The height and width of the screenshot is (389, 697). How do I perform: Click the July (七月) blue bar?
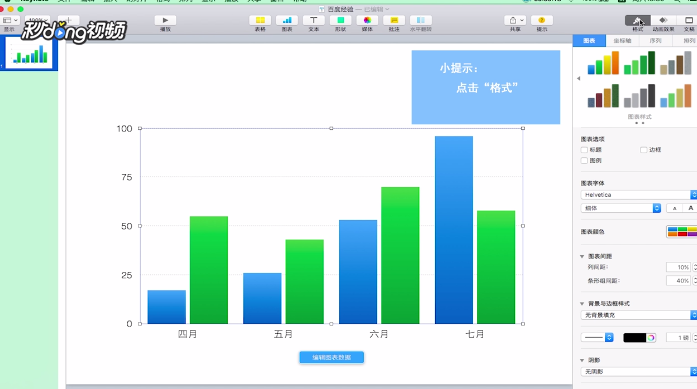[x=454, y=230]
